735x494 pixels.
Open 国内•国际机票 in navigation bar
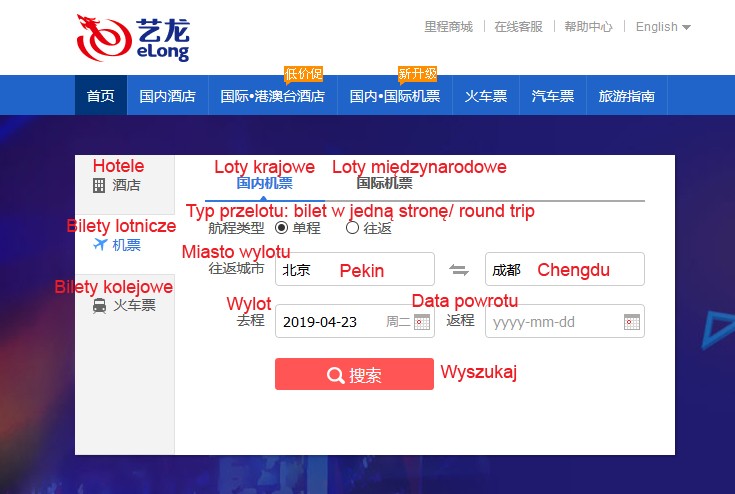pos(395,96)
